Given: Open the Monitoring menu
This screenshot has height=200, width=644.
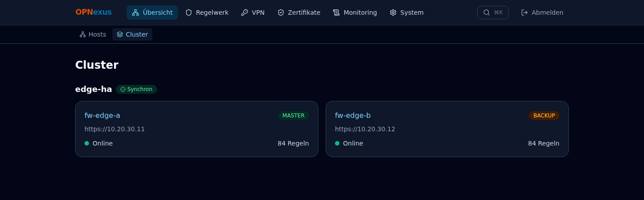Looking at the screenshot, I should tap(355, 12).
